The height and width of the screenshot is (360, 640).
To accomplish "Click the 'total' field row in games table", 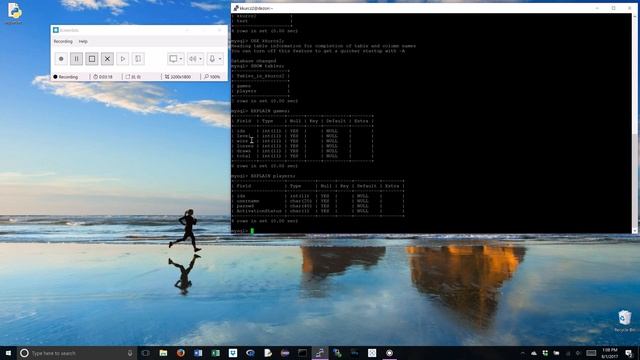I will coord(302,156).
